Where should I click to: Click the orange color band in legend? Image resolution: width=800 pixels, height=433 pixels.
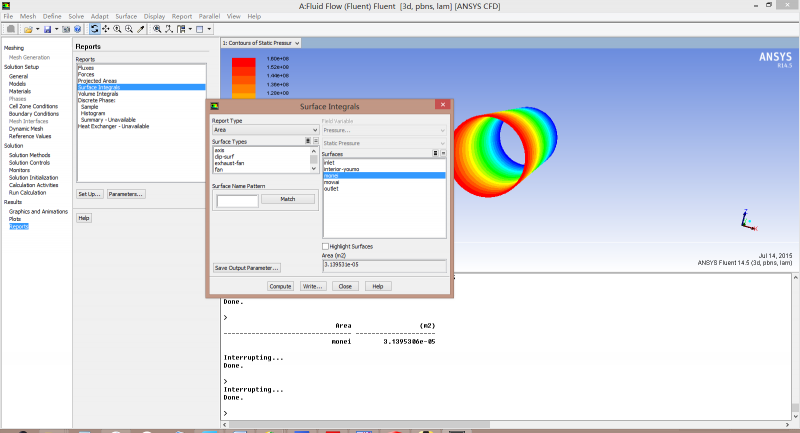pos(244,88)
